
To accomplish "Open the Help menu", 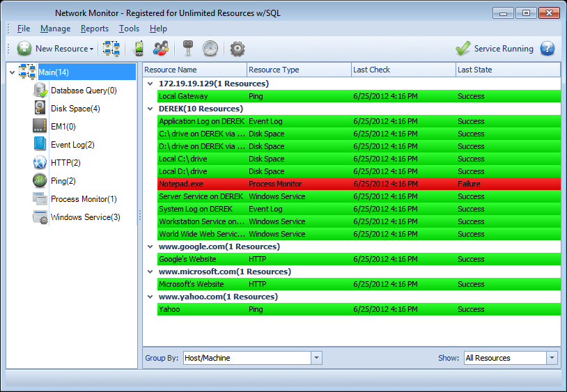I will [158, 29].
